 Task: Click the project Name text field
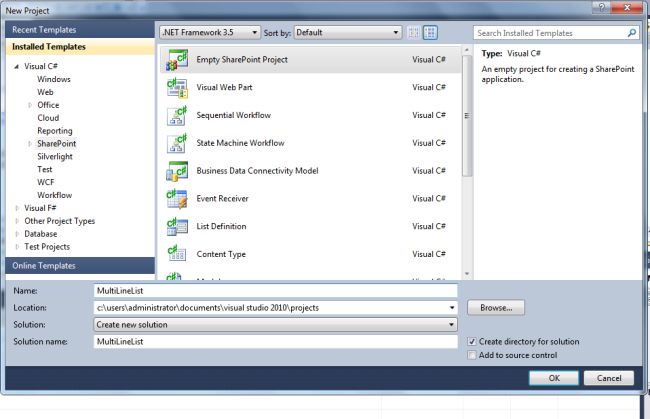[x=276, y=291]
